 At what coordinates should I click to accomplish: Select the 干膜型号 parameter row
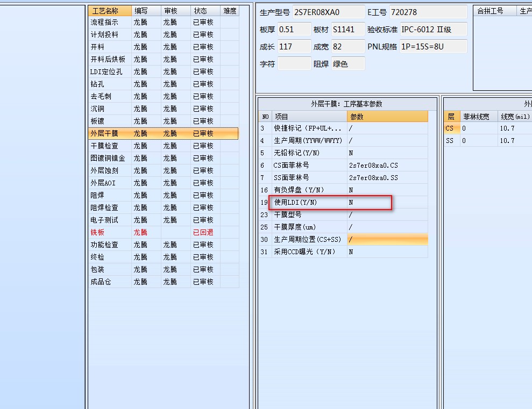point(343,215)
